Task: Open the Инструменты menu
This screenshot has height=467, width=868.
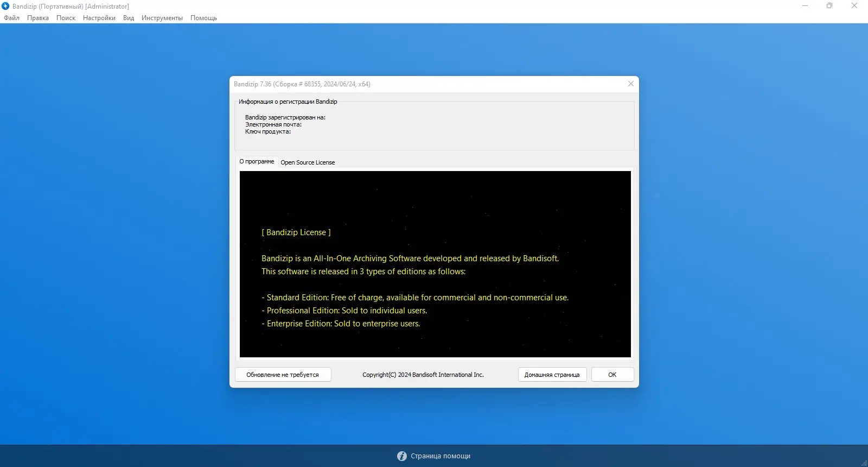Action: [162, 18]
